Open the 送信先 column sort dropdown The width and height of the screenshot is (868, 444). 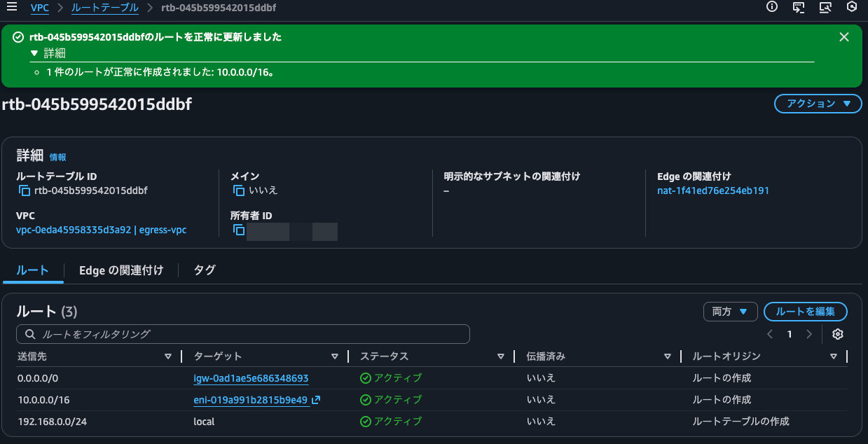pyautogui.click(x=168, y=356)
